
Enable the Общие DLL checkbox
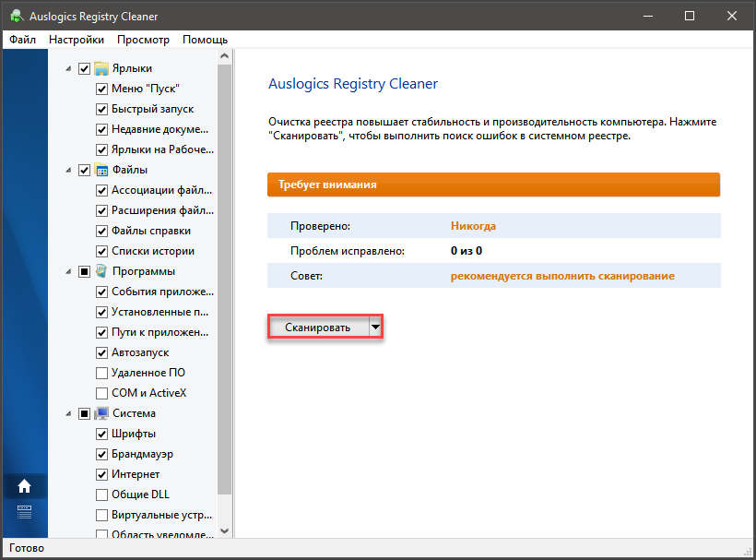coord(102,494)
